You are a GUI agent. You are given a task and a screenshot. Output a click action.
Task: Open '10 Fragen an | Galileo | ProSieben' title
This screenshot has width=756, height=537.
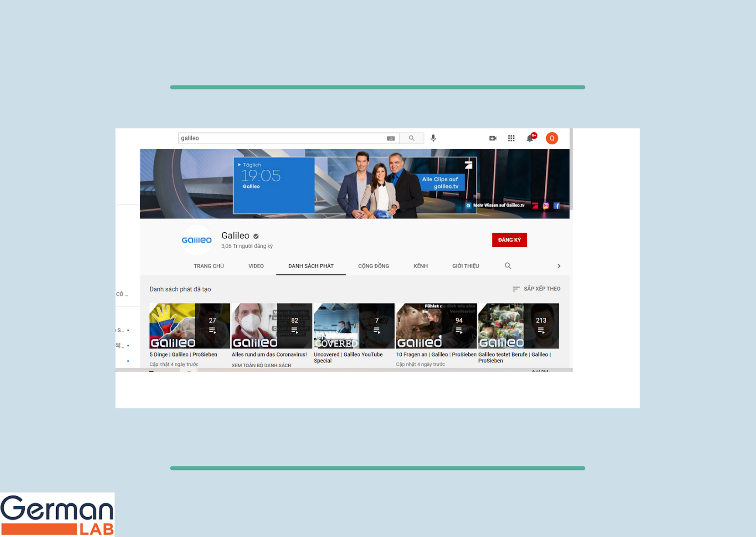pyautogui.click(x=436, y=355)
